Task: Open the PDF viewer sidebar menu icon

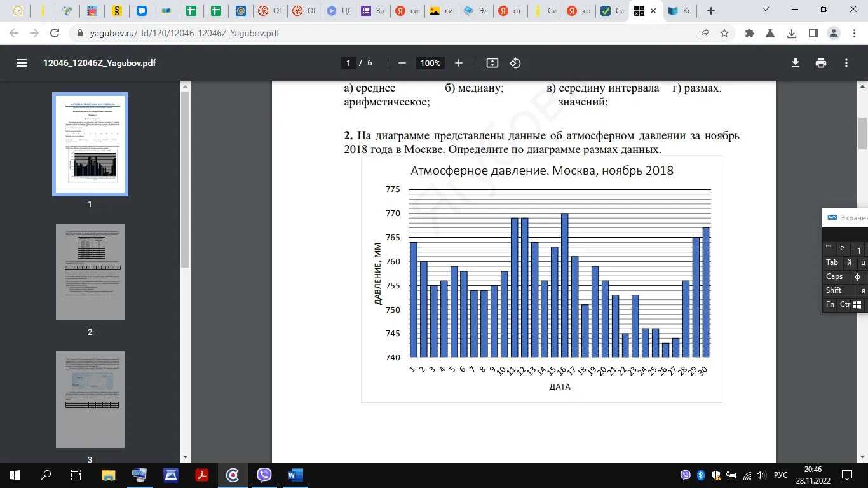Action: tap(22, 63)
